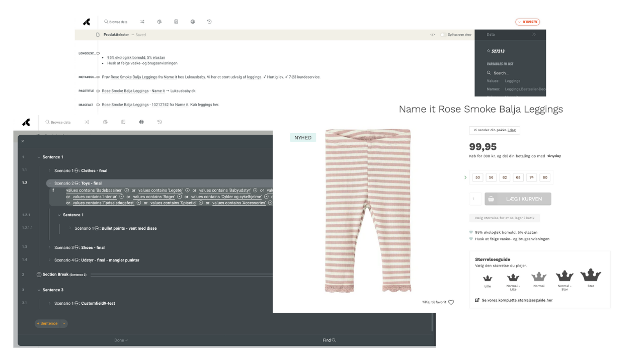This screenshot has height=362, width=644.
Task: Click the shuffle icon in the lower editor toolbar
Action: point(87,122)
